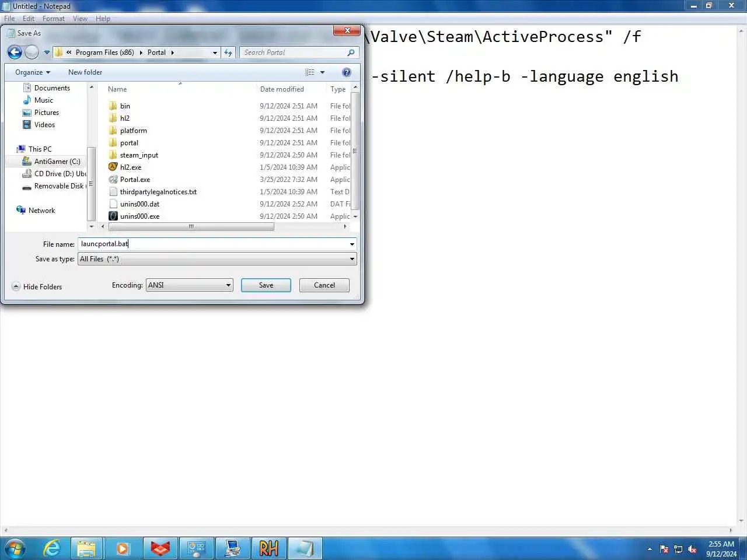Click the Portal.exe file icon
747x560 pixels.
click(113, 180)
